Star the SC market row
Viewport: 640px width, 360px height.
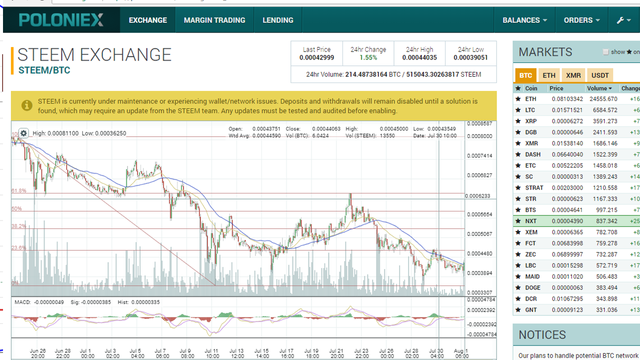click(518, 176)
